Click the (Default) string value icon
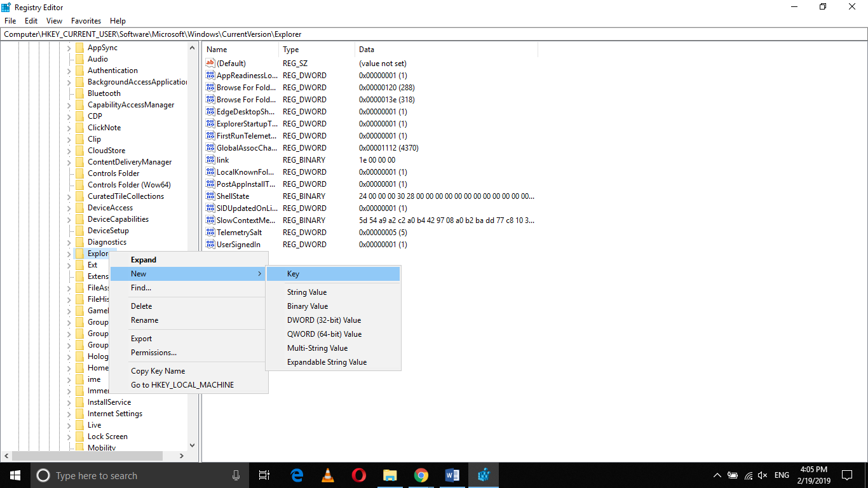 210,64
